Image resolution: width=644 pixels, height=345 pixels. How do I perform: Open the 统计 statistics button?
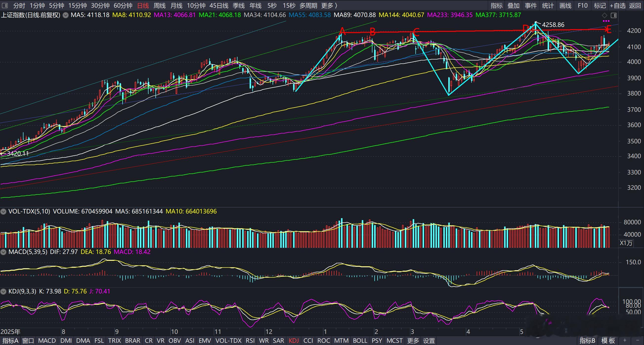pyautogui.click(x=548, y=5)
